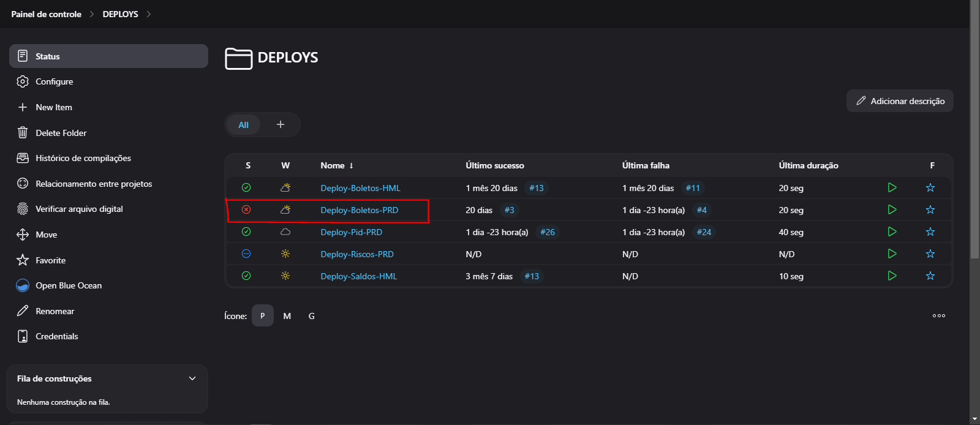Set icon size to G

(x=311, y=316)
